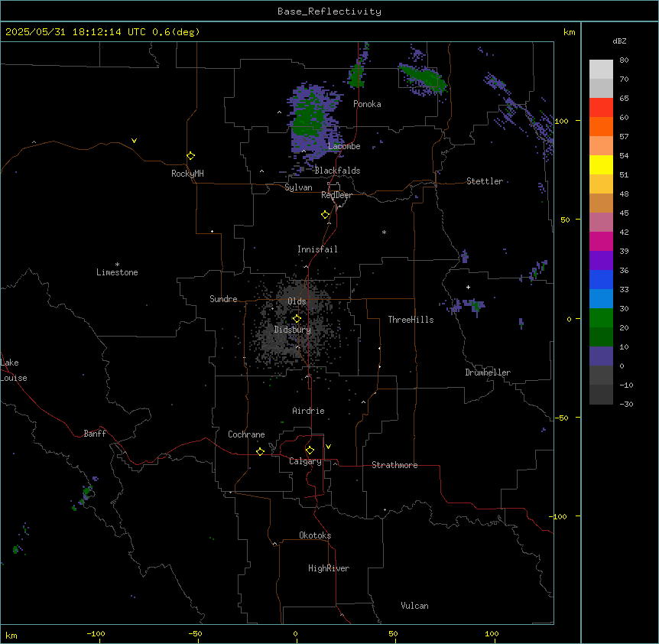Screen dimensions: 659x644
Task: Select the Olds label
Action: (297, 301)
